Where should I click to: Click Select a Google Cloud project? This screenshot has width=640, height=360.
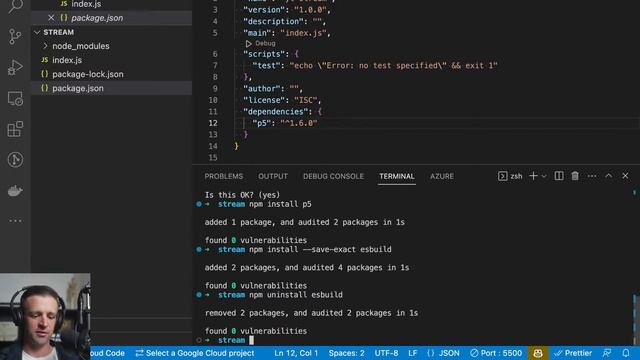(x=195, y=353)
